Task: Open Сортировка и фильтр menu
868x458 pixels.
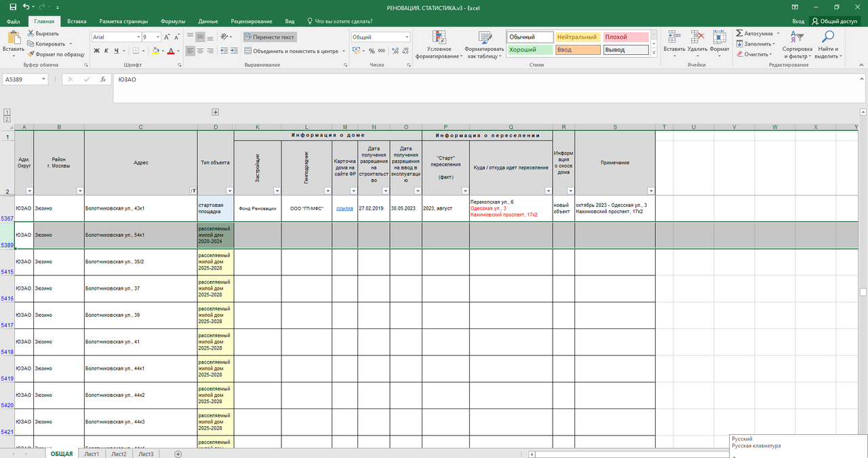Action: tap(797, 45)
